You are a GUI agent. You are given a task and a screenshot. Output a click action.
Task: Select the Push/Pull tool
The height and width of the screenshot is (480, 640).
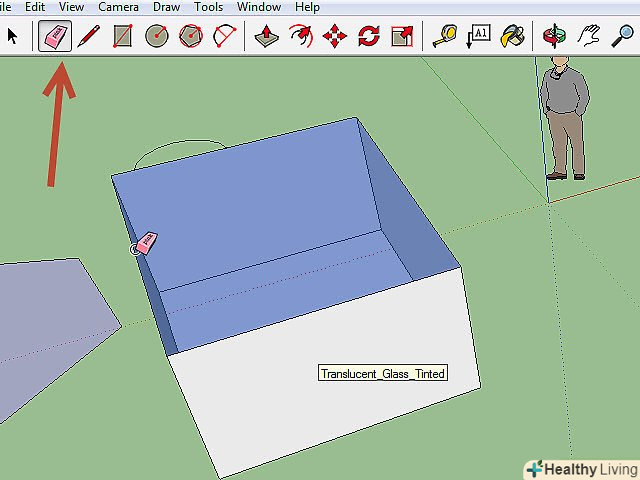(266, 37)
